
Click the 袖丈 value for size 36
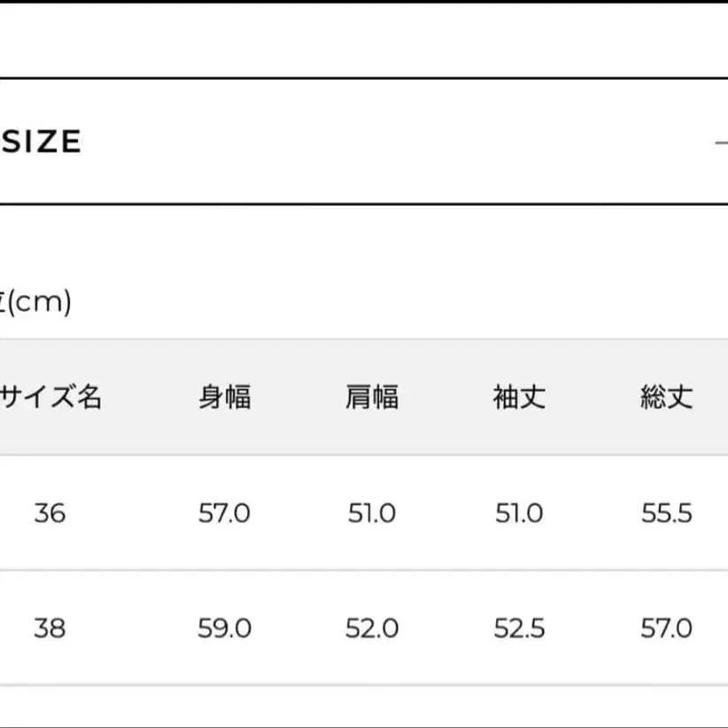pos(519,514)
